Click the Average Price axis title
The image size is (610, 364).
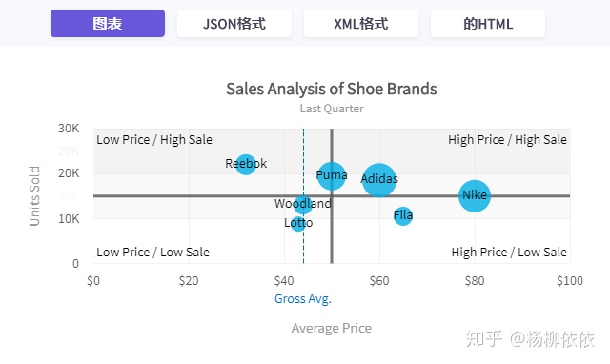point(332,328)
